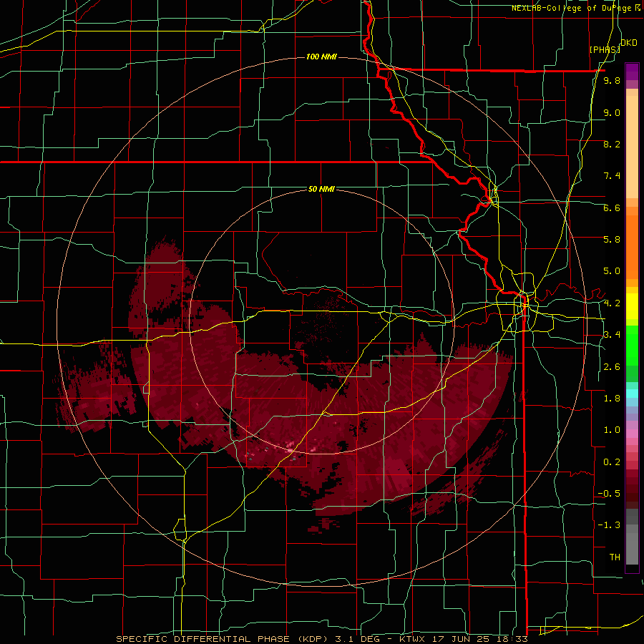Click the 3.4 value on the color scale

tap(612, 334)
